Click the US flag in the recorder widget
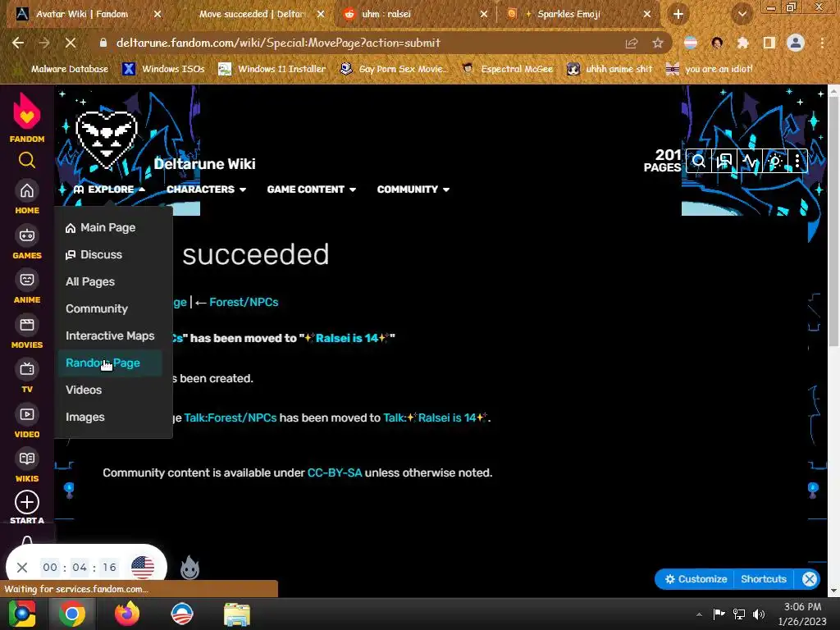Image resolution: width=840 pixels, height=630 pixels. 143,568
